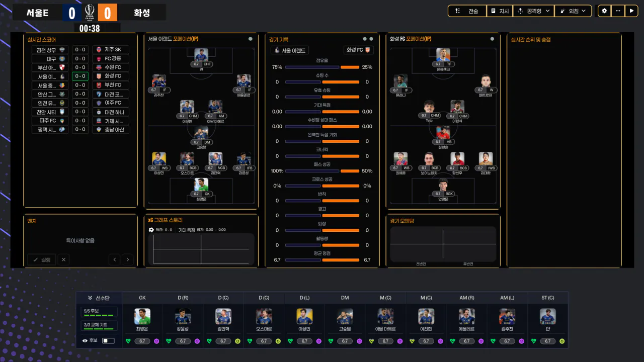The width and height of the screenshot is (644, 362).
Task: Click the 5/5 후보 substitutes indicator
Action: click(x=100, y=312)
